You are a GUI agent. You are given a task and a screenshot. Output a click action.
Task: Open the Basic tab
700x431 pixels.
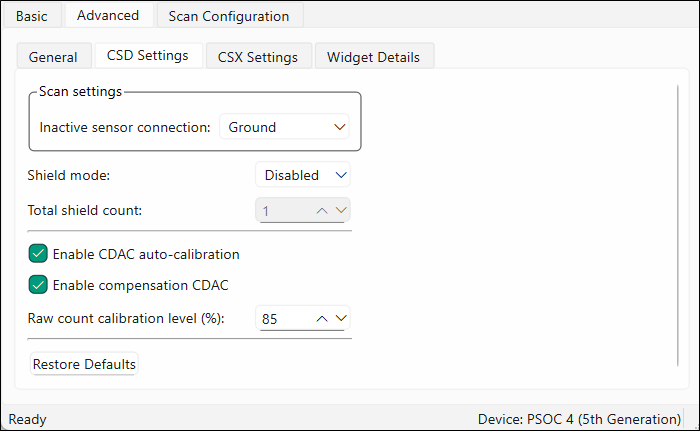click(x=32, y=16)
